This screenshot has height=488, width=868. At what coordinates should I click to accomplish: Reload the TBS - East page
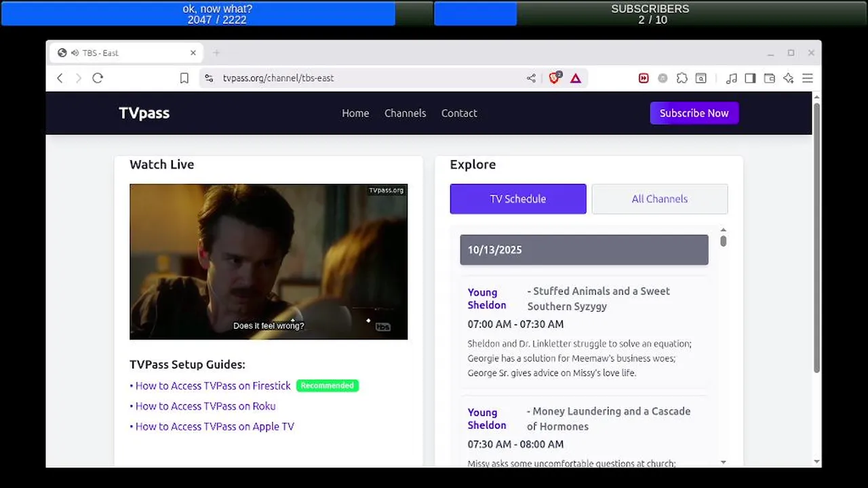[x=98, y=78]
